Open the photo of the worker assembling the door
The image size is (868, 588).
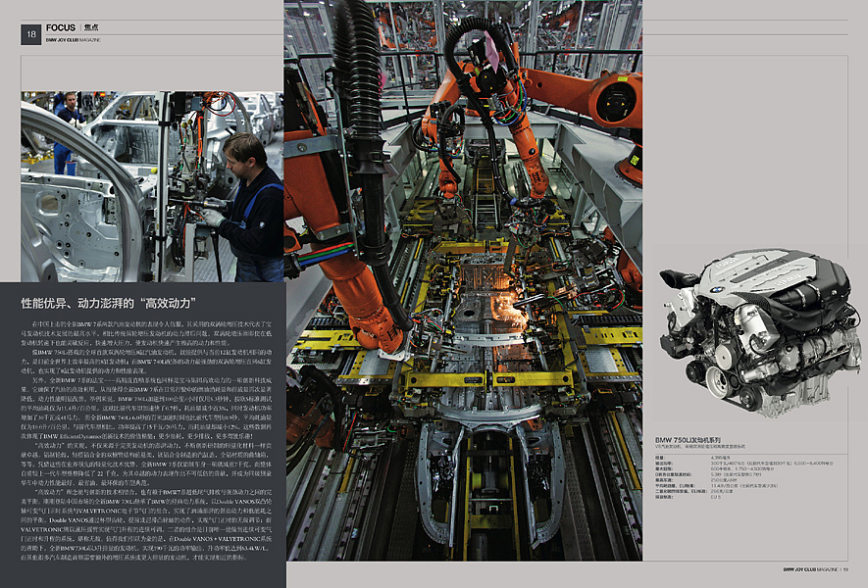pos(152,187)
